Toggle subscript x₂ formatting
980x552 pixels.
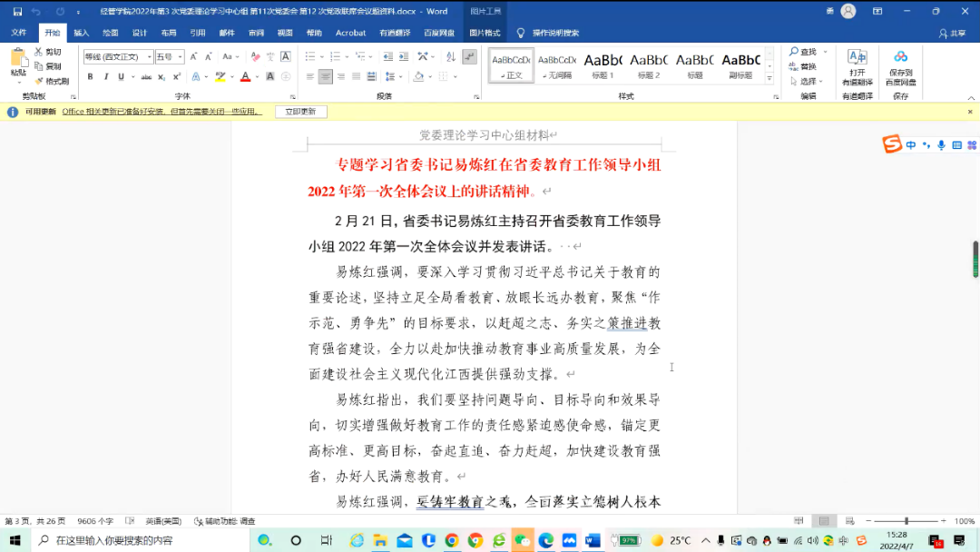tap(162, 77)
